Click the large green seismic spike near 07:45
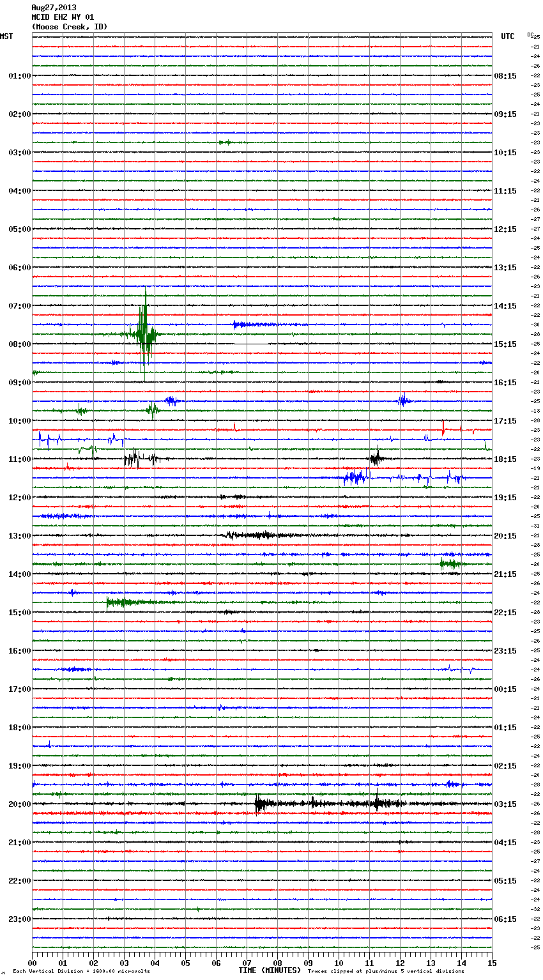This screenshot has height=980, width=543. click(x=145, y=334)
